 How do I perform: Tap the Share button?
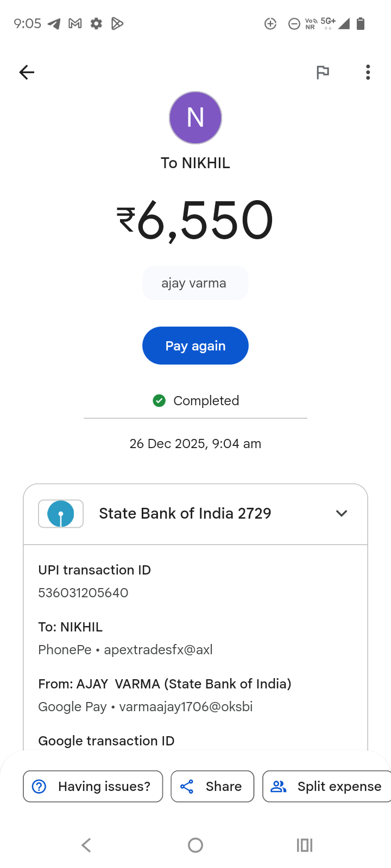click(x=212, y=786)
